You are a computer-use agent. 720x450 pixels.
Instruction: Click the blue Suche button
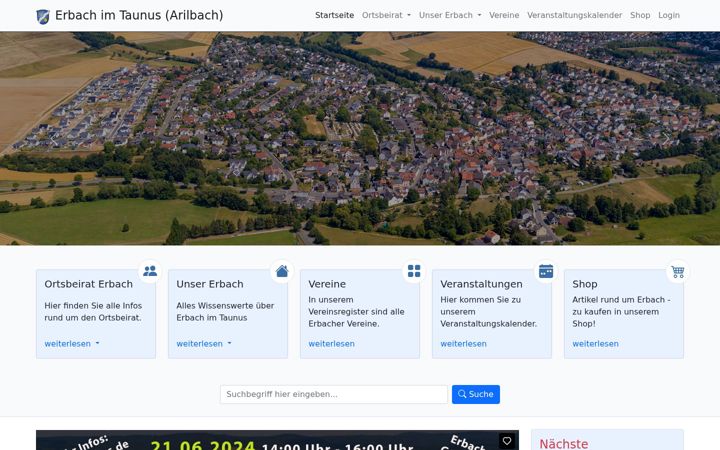point(476,394)
